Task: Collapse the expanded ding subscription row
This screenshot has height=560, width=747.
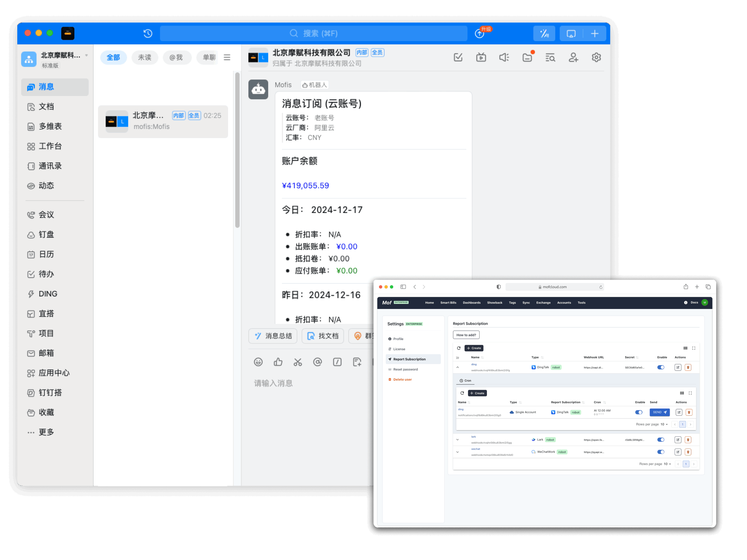Action: 458,367
